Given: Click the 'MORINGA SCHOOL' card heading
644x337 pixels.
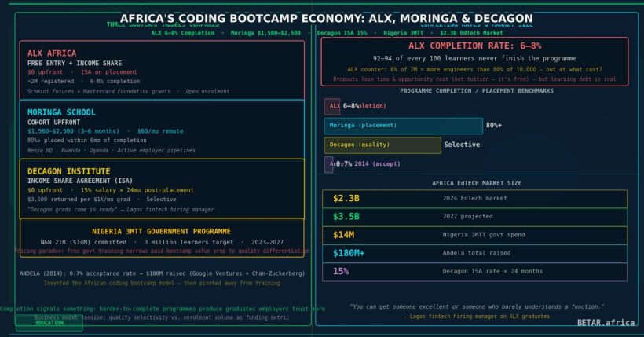Looking at the screenshot, I should (61, 112).
